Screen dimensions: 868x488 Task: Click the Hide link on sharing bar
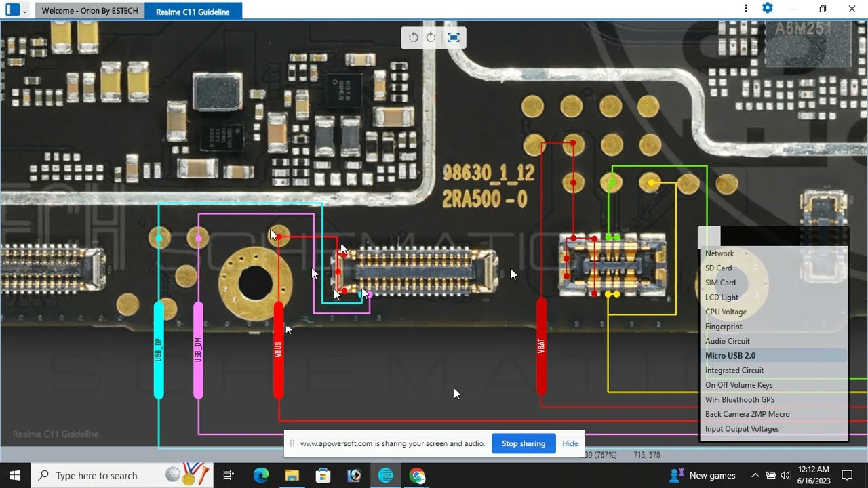click(570, 444)
